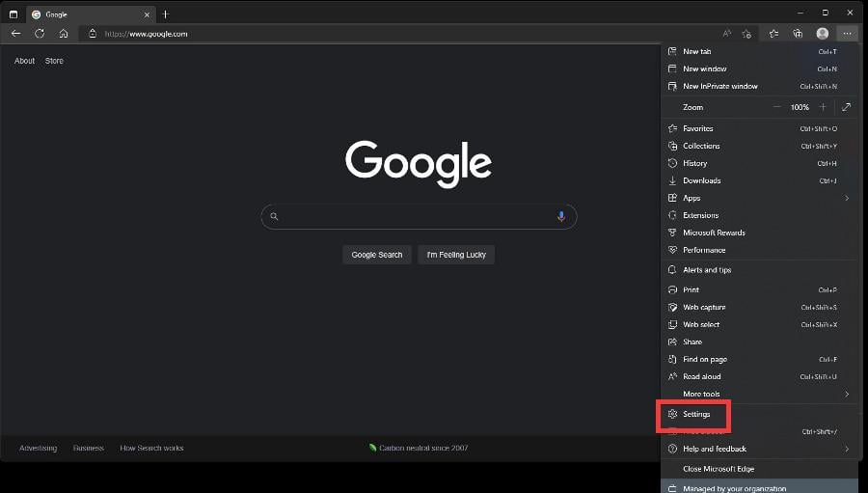
Task: Select New tab in the menu
Action: (759, 51)
